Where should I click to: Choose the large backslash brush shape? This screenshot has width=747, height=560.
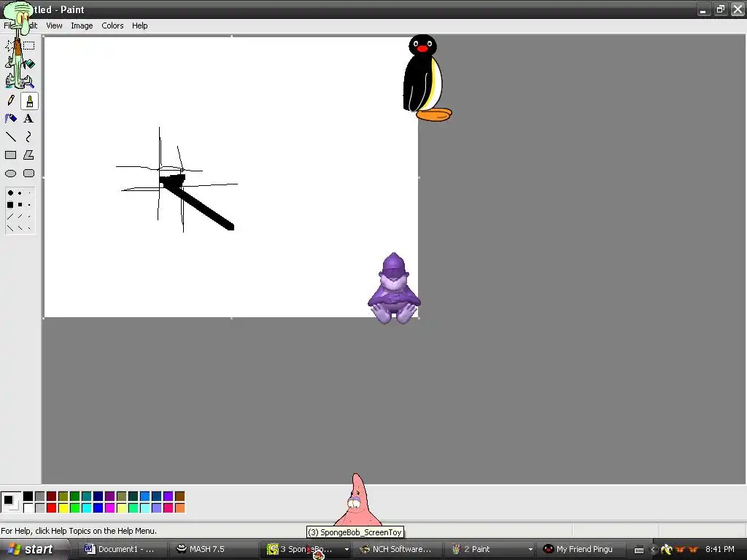(10, 227)
